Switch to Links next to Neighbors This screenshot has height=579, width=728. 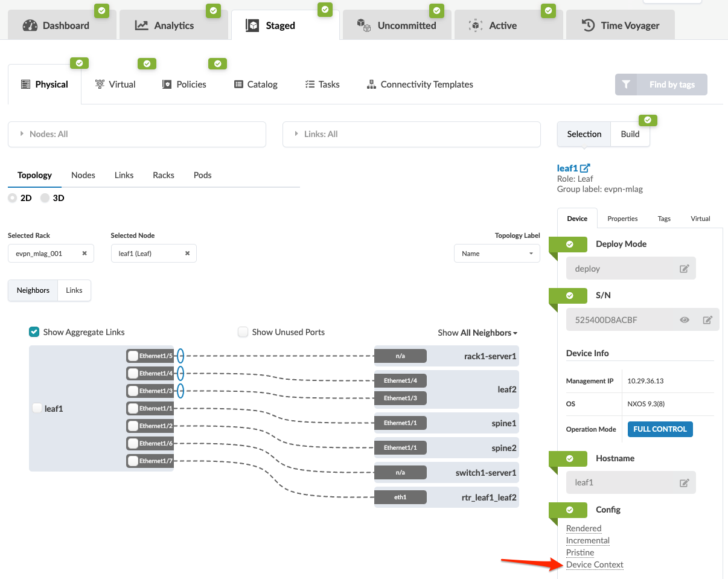[74, 290]
